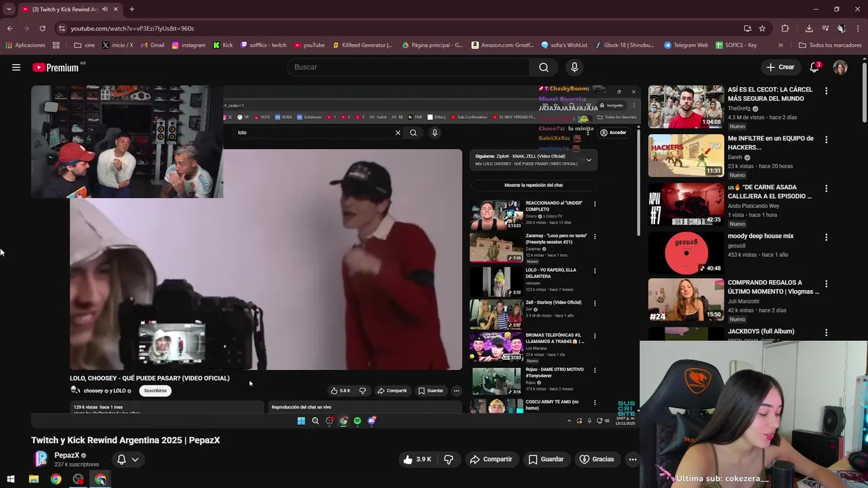Open the Kick bookmark
Viewport: 868px width, 488px height.
222,45
